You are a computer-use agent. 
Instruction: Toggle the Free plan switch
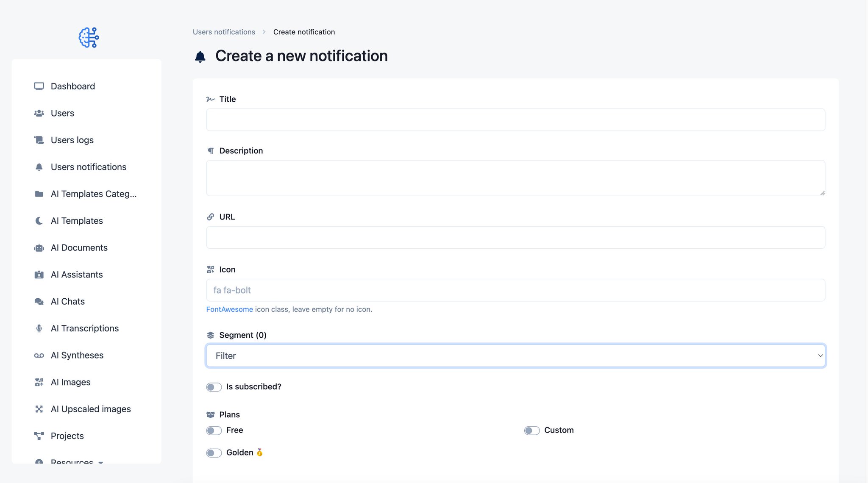coord(214,430)
